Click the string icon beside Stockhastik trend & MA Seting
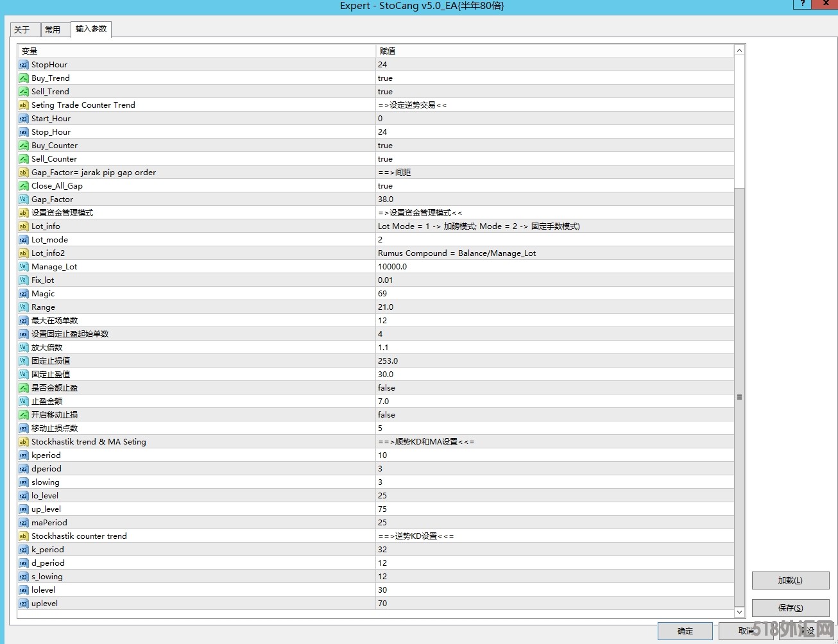The width and height of the screenshot is (838, 644). click(24, 442)
